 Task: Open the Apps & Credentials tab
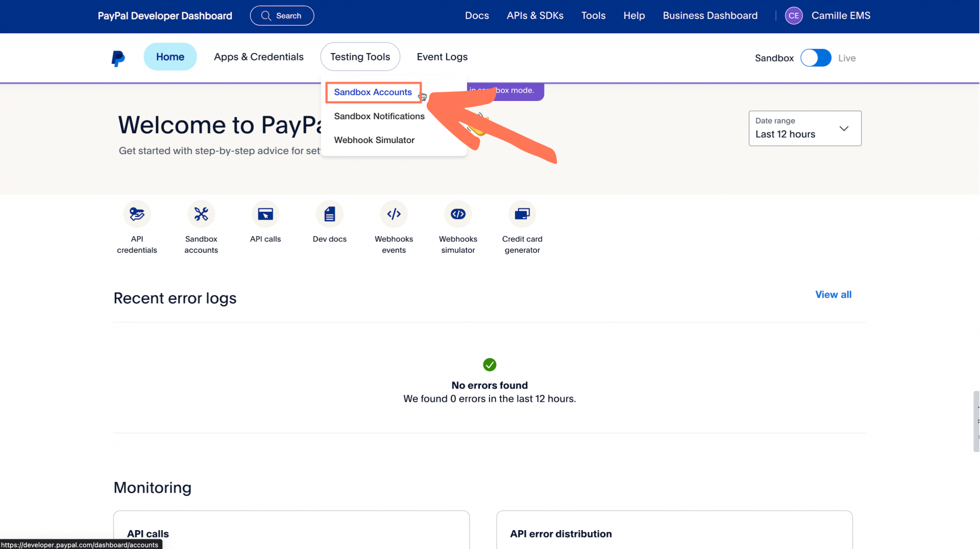click(x=259, y=57)
